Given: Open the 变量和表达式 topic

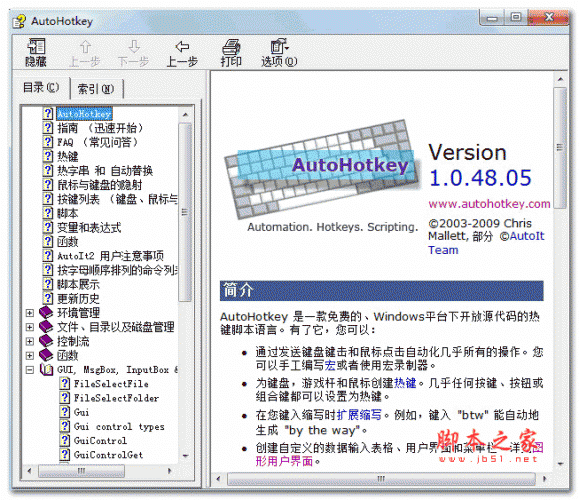Looking at the screenshot, I should tap(89, 227).
